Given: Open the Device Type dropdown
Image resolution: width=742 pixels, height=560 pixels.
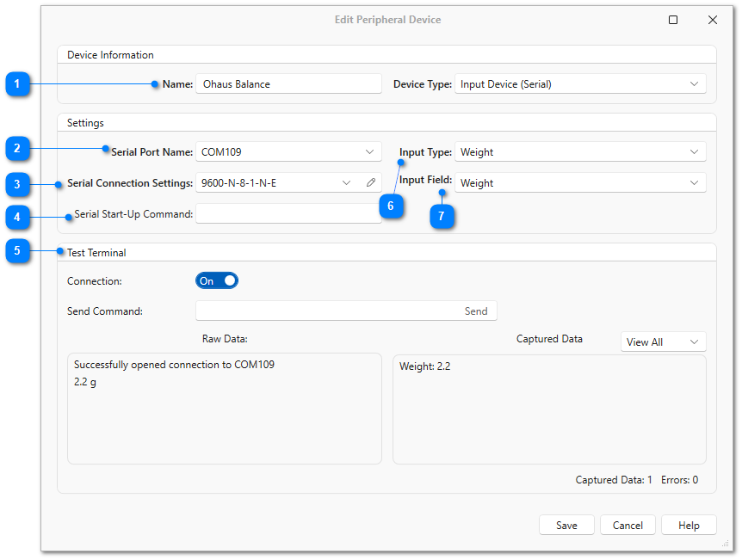Looking at the screenshot, I should (580, 84).
